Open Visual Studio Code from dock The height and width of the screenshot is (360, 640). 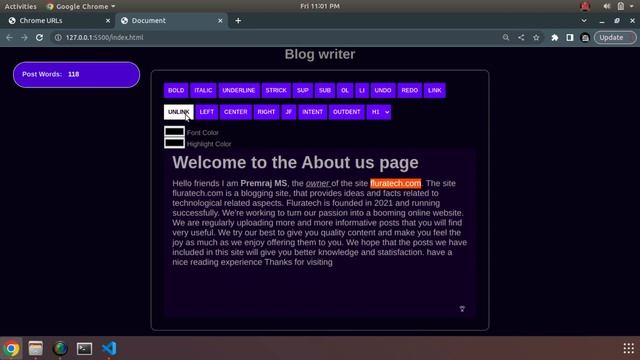(x=109, y=349)
